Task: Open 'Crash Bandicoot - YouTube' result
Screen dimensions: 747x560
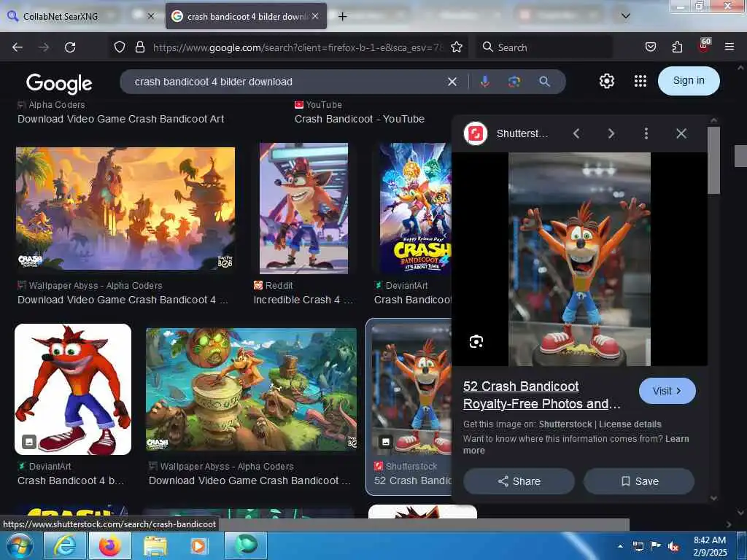Action: 359,119
